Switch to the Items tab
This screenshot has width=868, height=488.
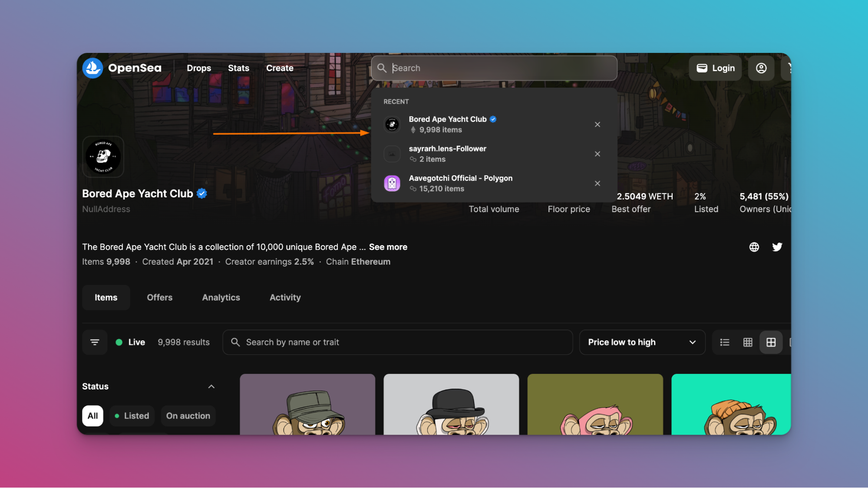(x=106, y=298)
